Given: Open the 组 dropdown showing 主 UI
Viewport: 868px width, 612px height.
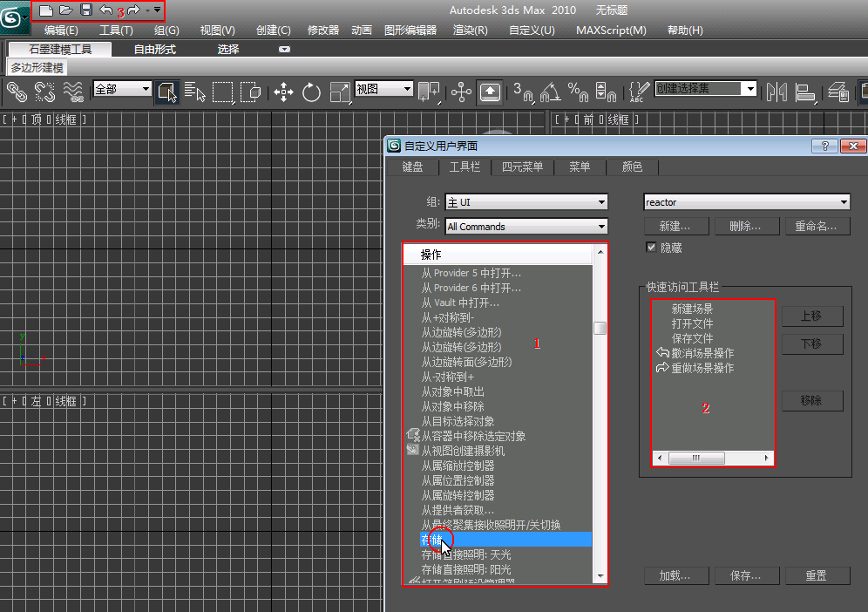Looking at the screenshot, I should 526,202.
